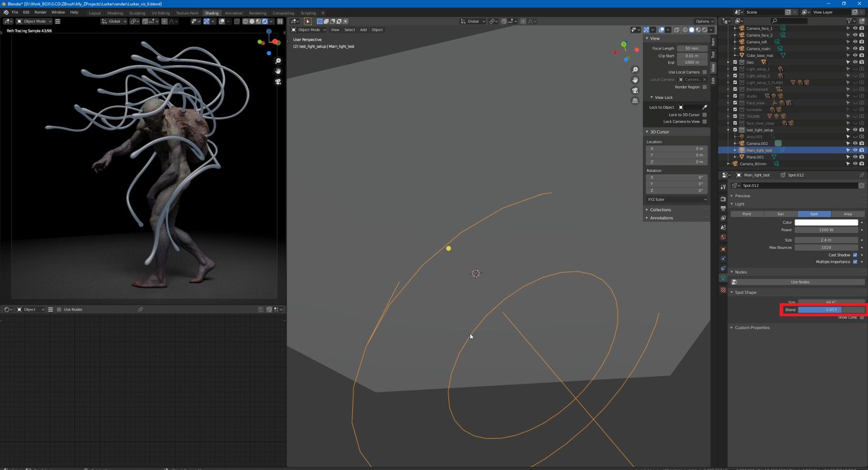Switch to the Modeling workspace tab
868x470 pixels.
[x=115, y=13]
